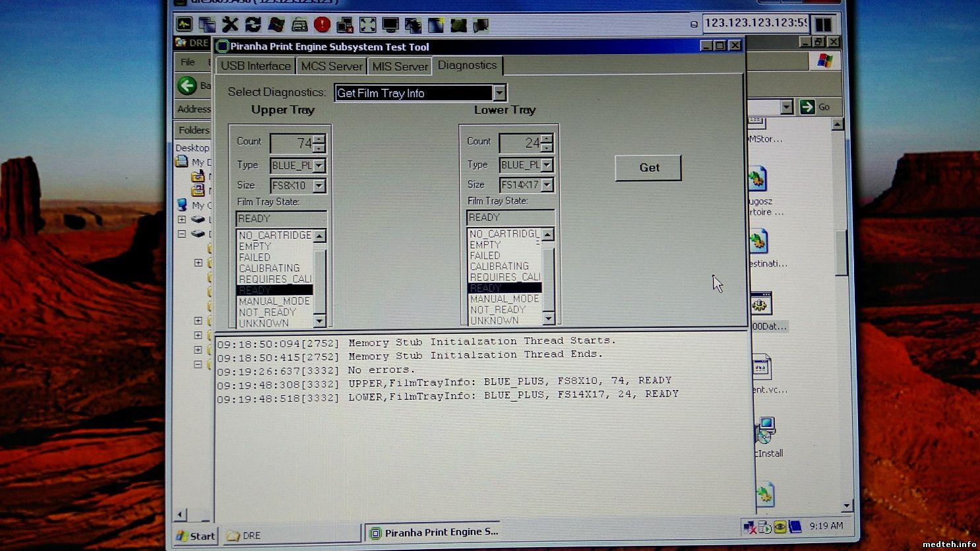Switch to the MCS Server tab
Screen dimensions: 980x551
pos(331,66)
